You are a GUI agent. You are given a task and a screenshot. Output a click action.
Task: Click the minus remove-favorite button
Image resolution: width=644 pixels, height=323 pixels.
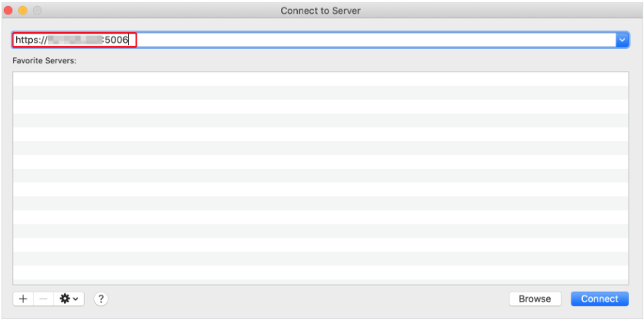pos(43,299)
